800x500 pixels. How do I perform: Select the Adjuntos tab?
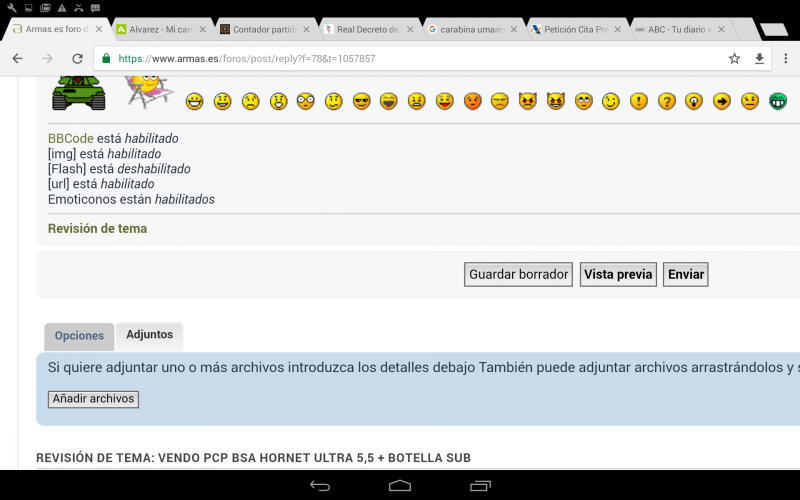[149, 335]
